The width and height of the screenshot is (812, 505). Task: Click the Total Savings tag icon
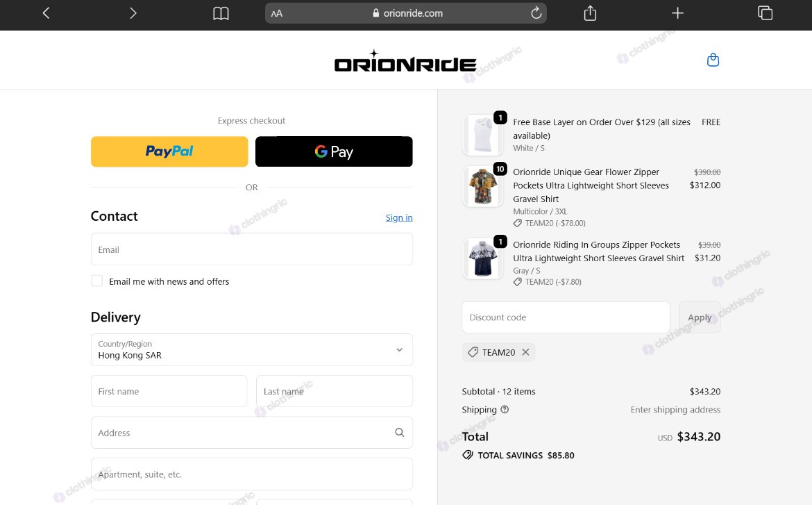point(468,455)
